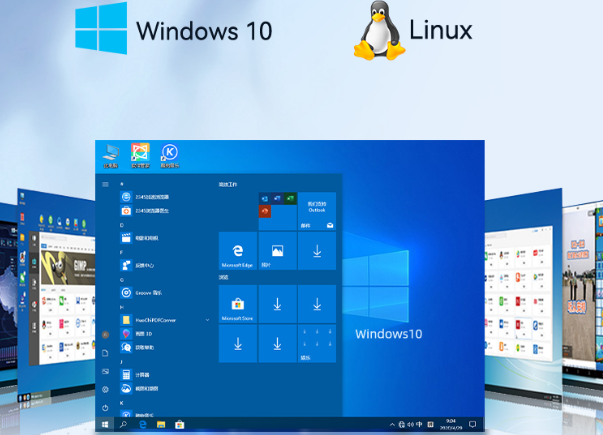Open the Edge icon on the taskbar
The image size is (603, 435).
(142, 424)
